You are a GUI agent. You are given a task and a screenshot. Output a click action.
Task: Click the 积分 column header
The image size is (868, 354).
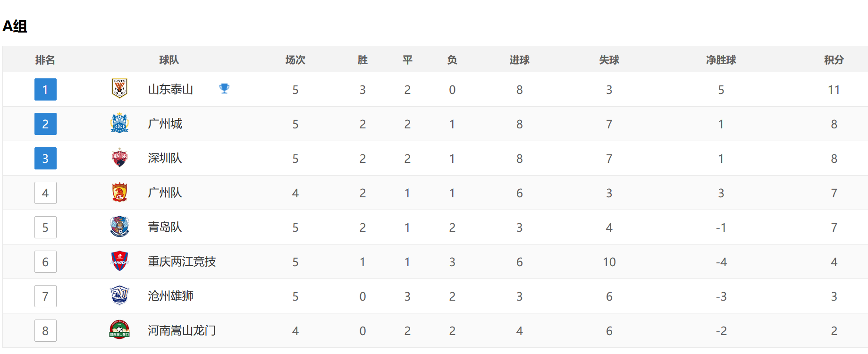pyautogui.click(x=834, y=60)
